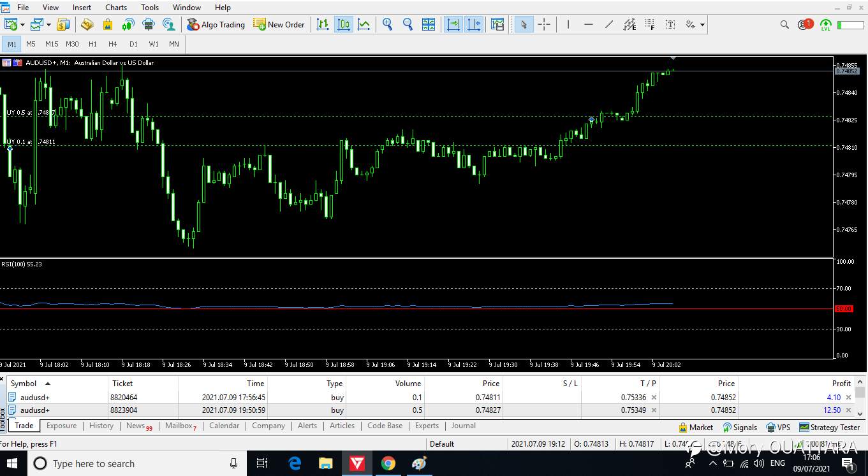Expand the graphical objects dropdown arrow
Viewport: 868px width, 476px height.
[702, 25]
